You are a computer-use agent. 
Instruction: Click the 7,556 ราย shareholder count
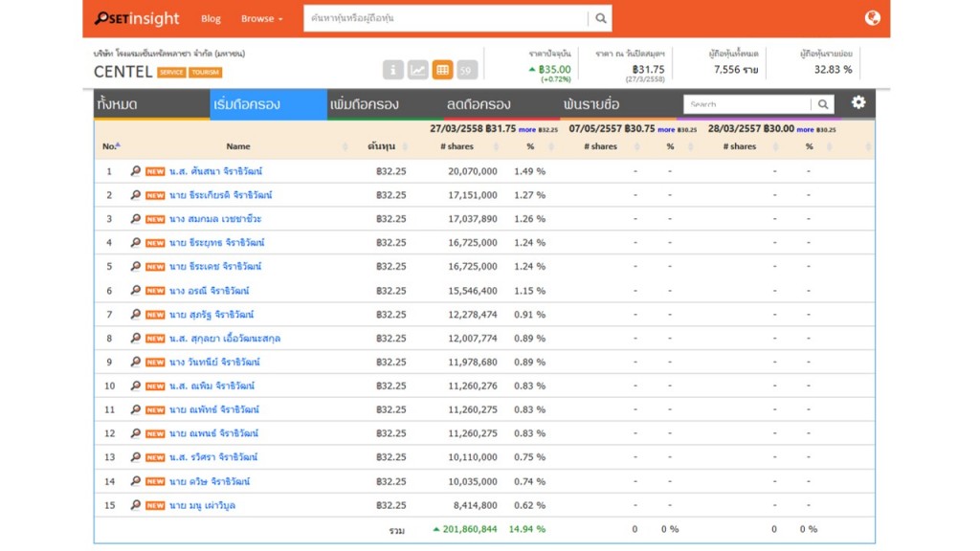(736, 69)
